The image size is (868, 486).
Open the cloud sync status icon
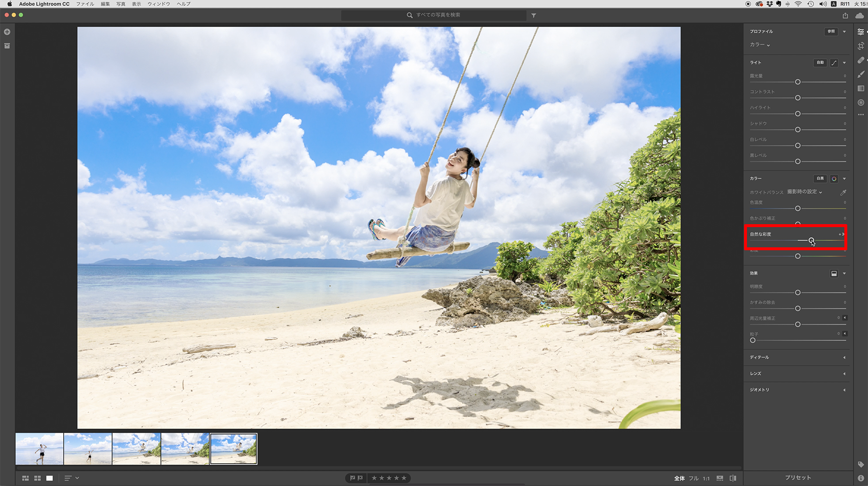point(859,15)
